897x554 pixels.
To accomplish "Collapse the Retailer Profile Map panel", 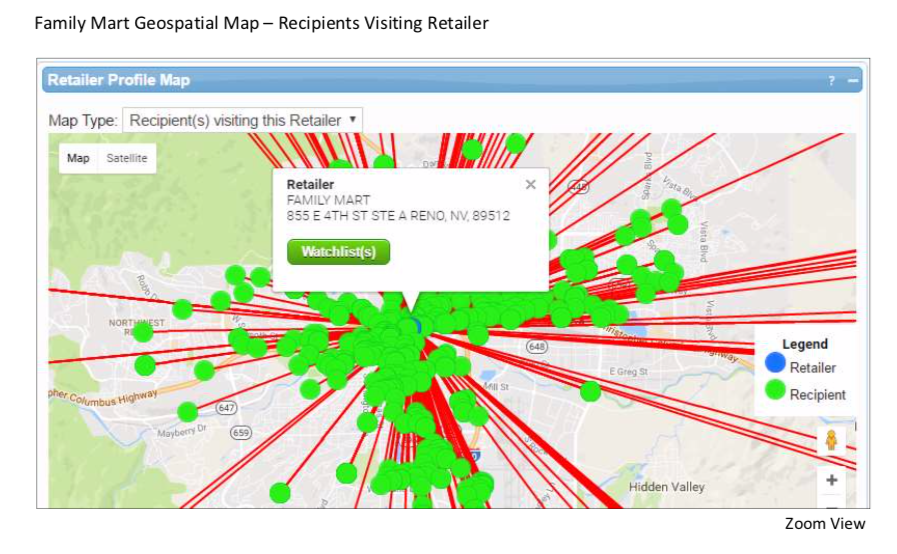I will [x=852, y=81].
